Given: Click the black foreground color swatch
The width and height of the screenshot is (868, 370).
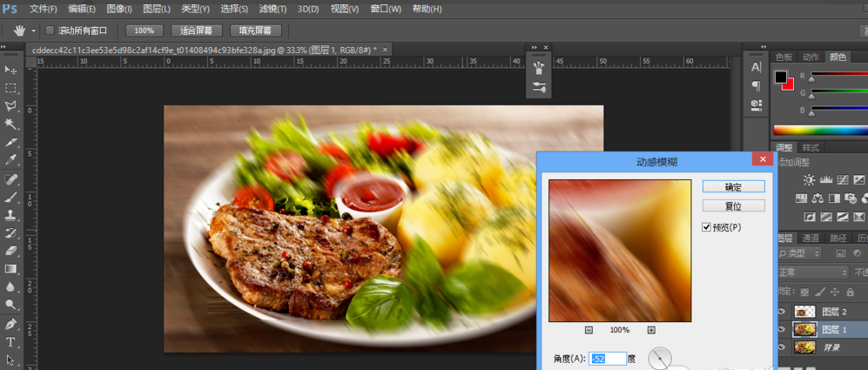Looking at the screenshot, I should (x=781, y=77).
